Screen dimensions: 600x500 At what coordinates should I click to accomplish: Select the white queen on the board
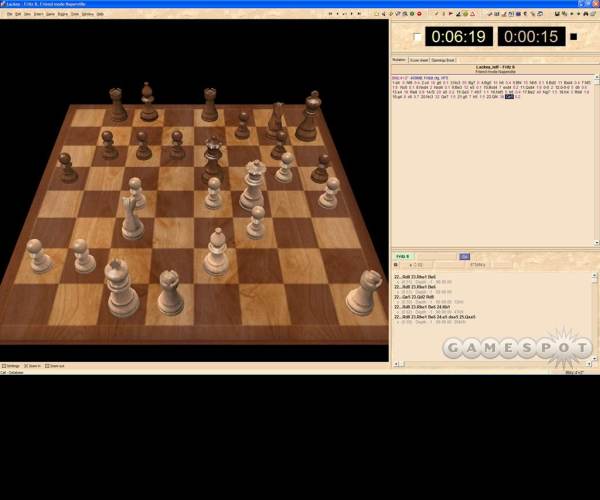253,186
